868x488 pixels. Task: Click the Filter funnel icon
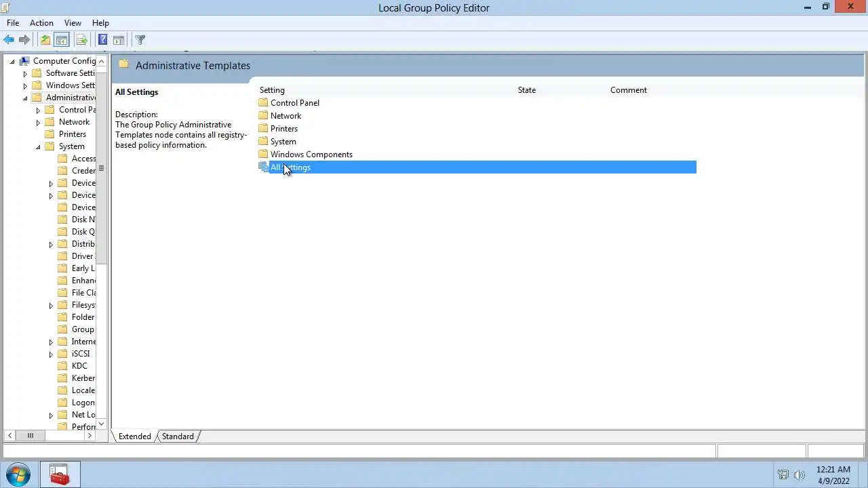click(x=140, y=40)
